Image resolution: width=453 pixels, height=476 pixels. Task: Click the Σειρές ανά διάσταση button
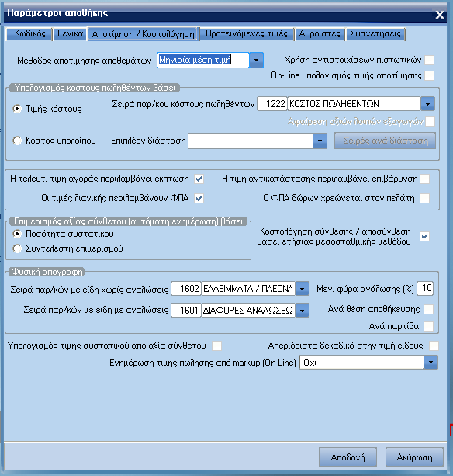coord(385,141)
